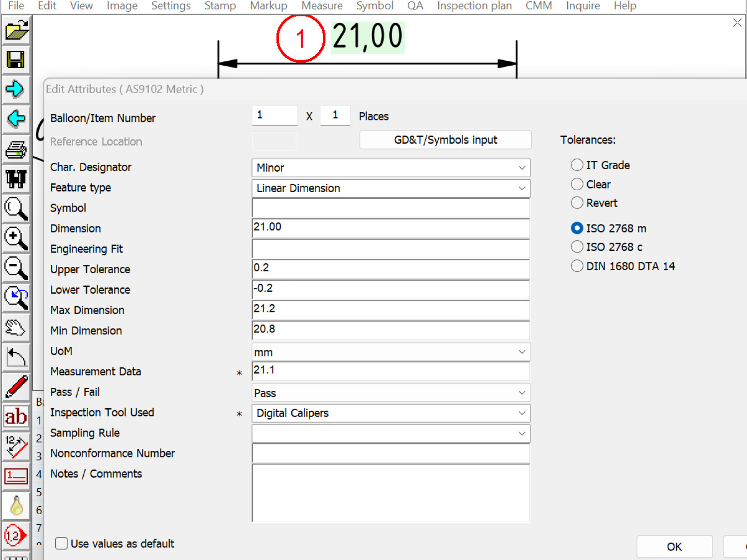
Task: Click the Measurement Data field
Action: pyautogui.click(x=391, y=371)
